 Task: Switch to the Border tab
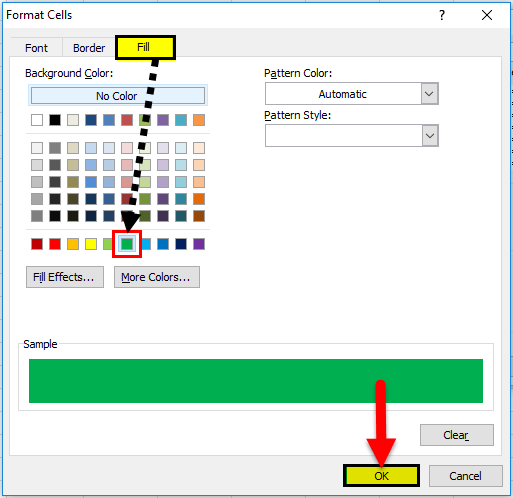pyautogui.click(x=89, y=48)
